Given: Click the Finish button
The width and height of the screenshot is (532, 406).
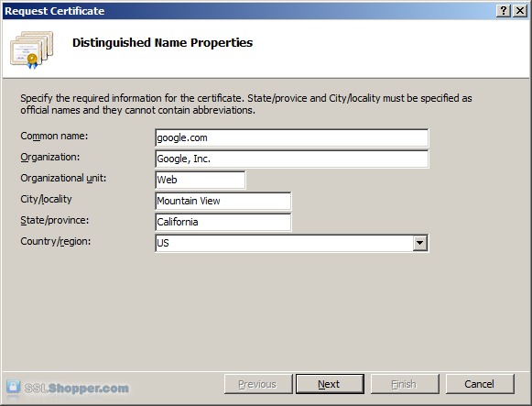Looking at the screenshot, I should point(405,384).
